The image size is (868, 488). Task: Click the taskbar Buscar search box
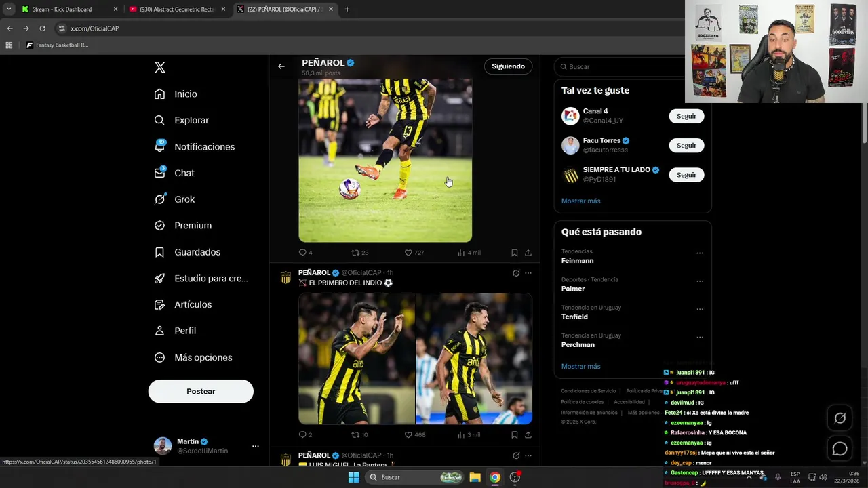point(416,477)
